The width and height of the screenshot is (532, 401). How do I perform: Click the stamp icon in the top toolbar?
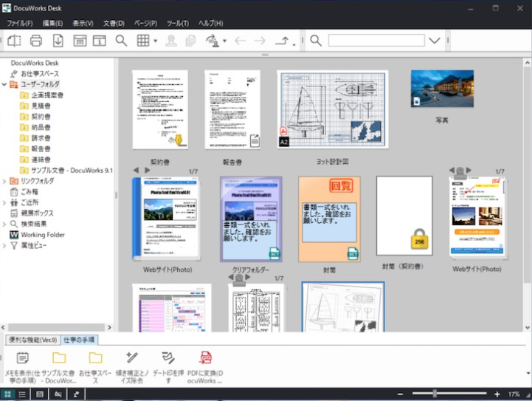pos(171,41)
